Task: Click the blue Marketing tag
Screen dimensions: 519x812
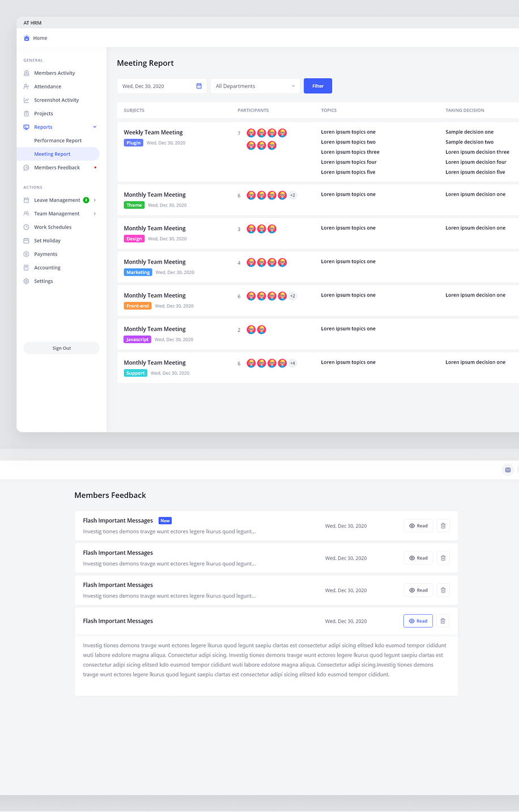Action: pos(138,272)
